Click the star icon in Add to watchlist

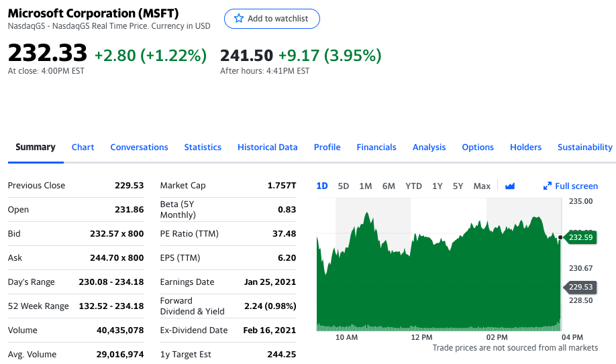point(238,19)
